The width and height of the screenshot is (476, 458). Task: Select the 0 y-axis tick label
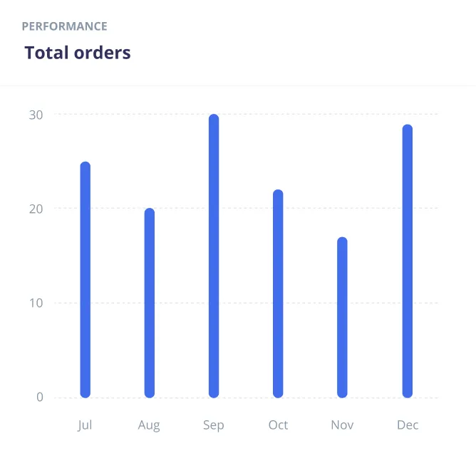[x=40, y=397]
